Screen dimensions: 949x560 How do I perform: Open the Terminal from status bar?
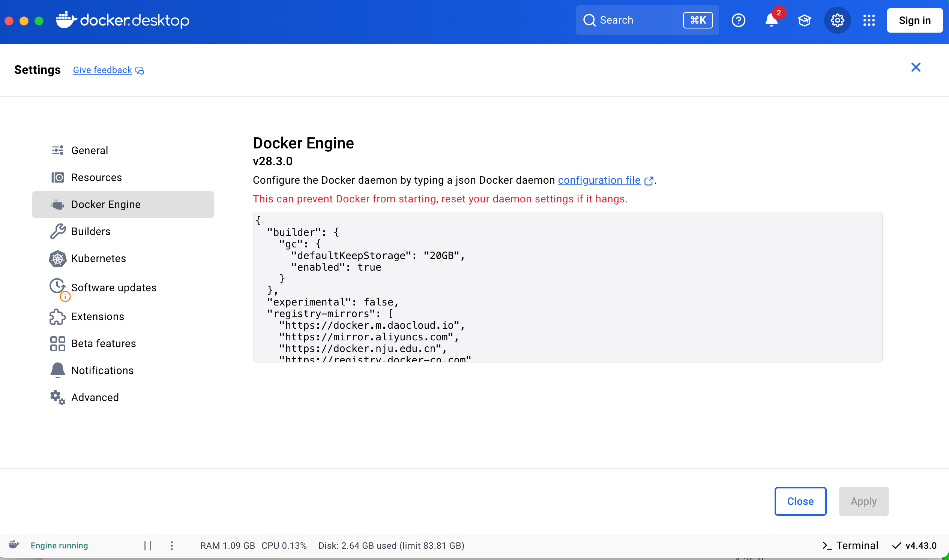tap(850, 546)
